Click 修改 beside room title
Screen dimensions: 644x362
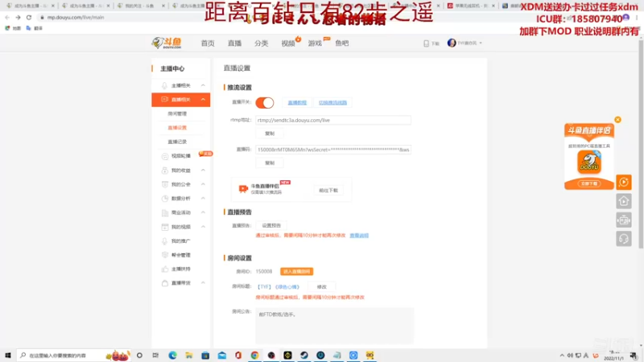[x=321, y=287]
